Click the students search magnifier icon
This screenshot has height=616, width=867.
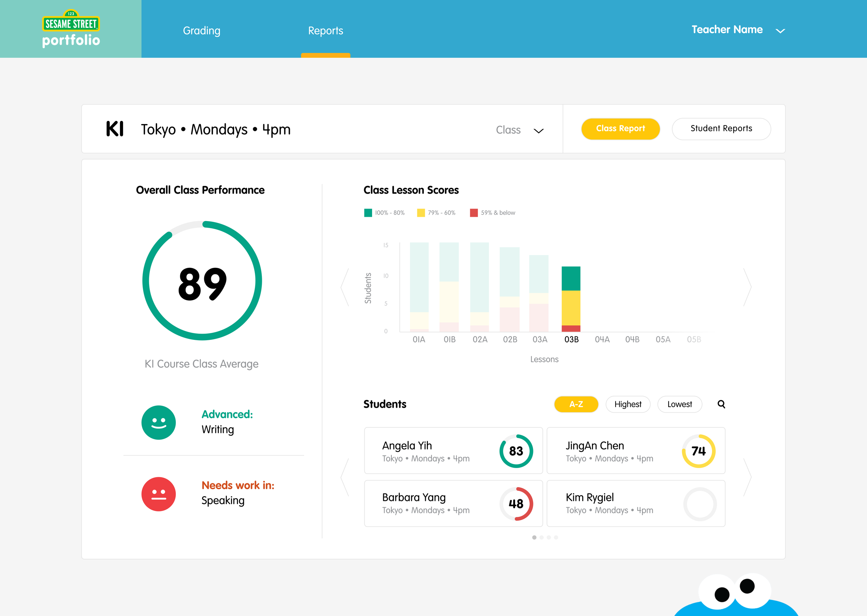[x=721, y=404]
